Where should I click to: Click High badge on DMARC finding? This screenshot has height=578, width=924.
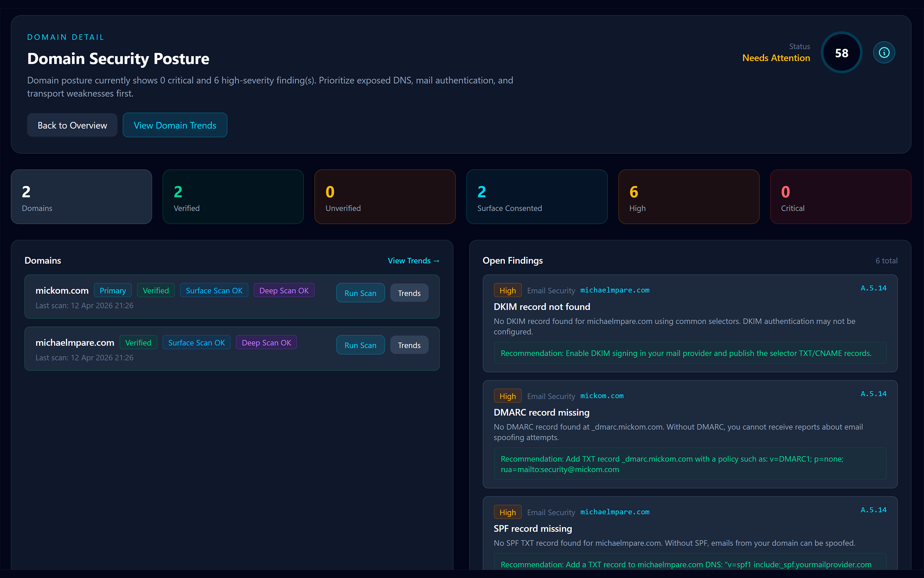507,396
